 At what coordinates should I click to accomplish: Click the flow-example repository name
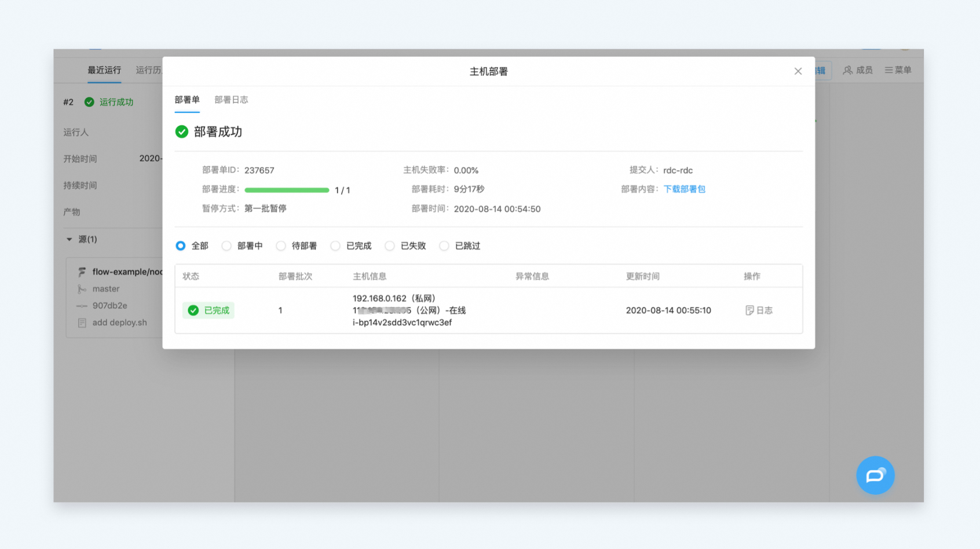(x=127, y=272)
